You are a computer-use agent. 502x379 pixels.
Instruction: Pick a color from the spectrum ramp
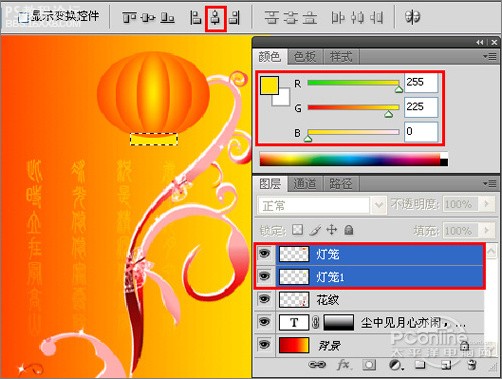350,160
